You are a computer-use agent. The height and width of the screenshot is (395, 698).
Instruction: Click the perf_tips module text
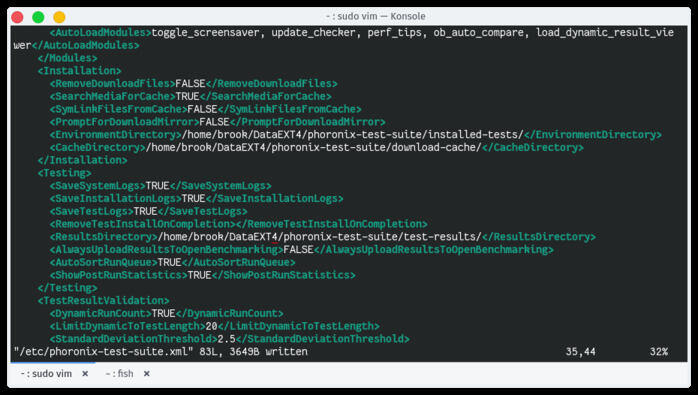(394, 33)
